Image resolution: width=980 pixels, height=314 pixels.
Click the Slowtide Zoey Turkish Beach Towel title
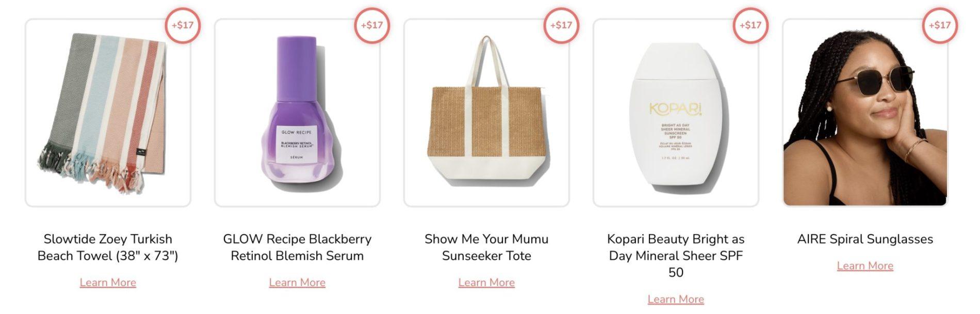point(108,247)
